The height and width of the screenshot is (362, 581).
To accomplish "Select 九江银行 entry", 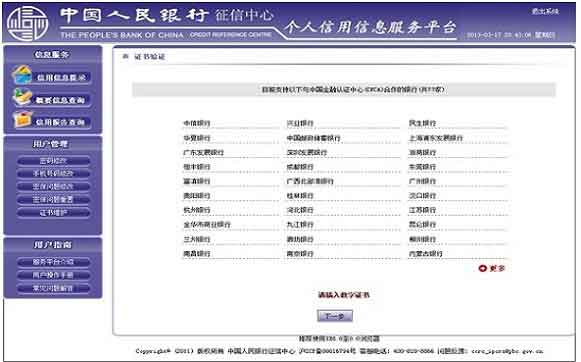I will click(x=300, y=225).
